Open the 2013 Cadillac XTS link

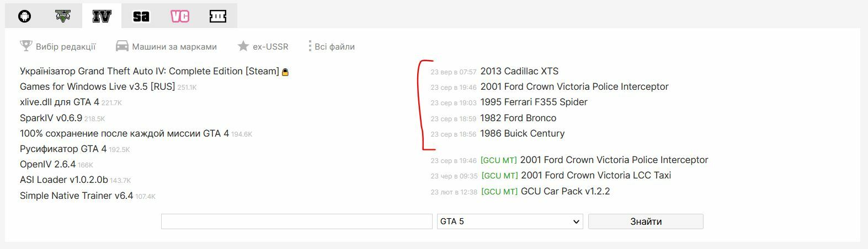[519, 71]
